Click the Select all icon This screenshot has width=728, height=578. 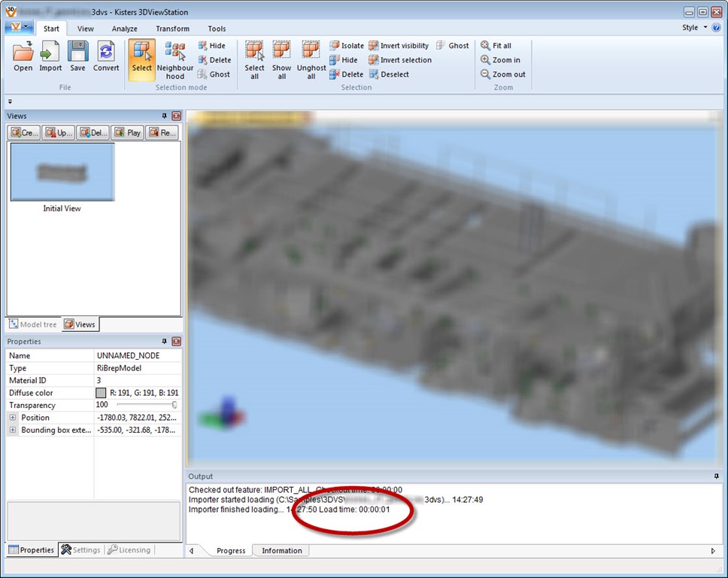click(x=254, y=60)
